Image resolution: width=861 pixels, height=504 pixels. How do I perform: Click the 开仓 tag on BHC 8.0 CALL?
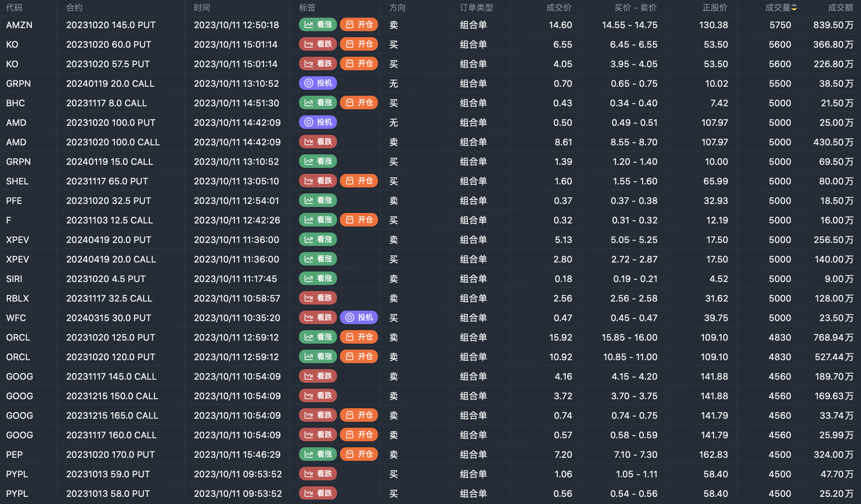[359, 103]
